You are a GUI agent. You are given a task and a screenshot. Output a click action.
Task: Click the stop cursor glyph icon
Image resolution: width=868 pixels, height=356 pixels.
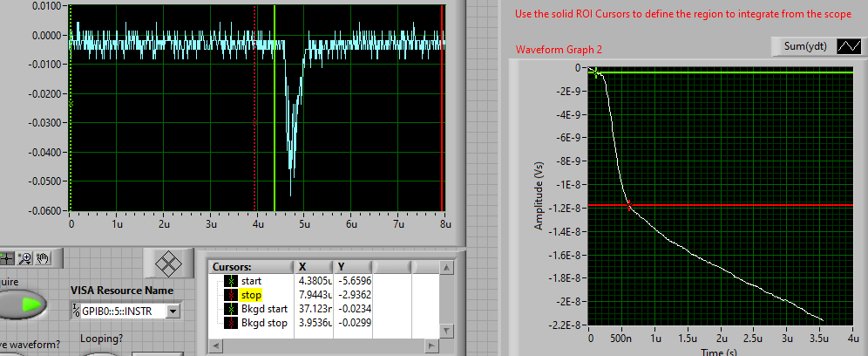click(x=231, y=295)
